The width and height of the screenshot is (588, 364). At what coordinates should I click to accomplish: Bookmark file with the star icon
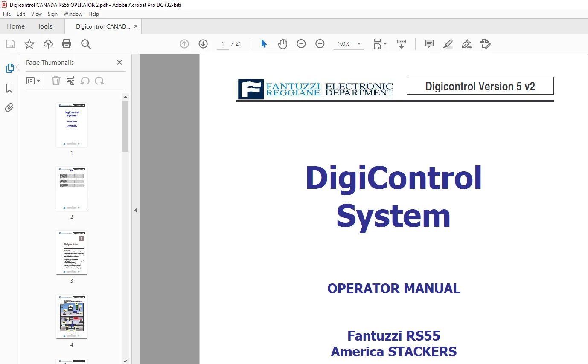point(29,44)
